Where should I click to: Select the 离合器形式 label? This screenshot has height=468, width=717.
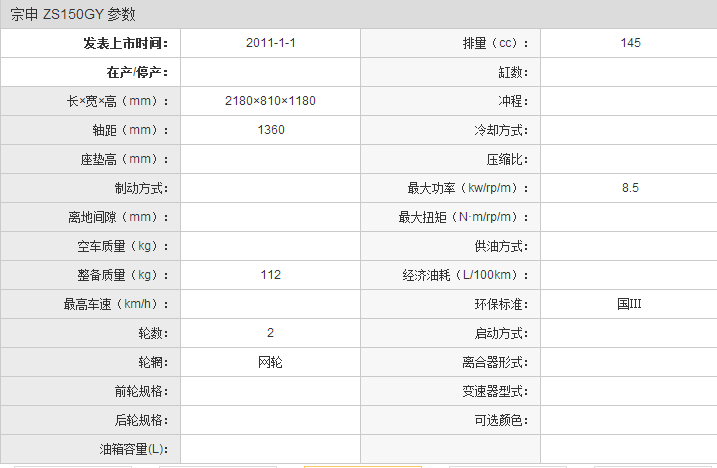(x=495, y=362)
